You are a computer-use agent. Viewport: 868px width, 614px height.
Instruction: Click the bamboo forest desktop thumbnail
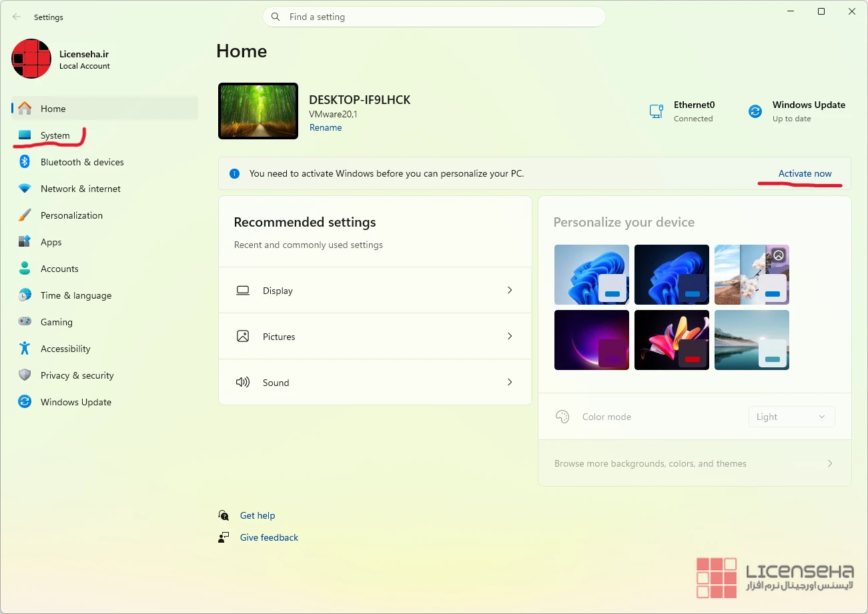[x=258, y=111]
